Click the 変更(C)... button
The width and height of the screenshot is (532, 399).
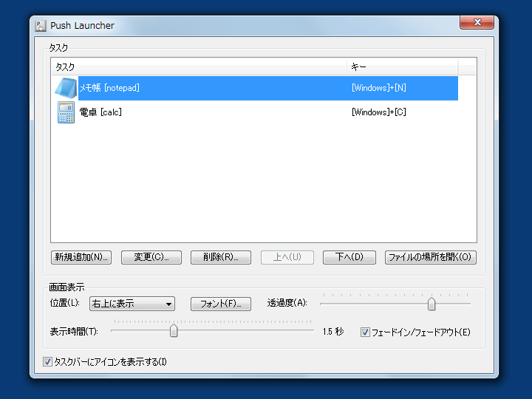click(x=151, y=257)
